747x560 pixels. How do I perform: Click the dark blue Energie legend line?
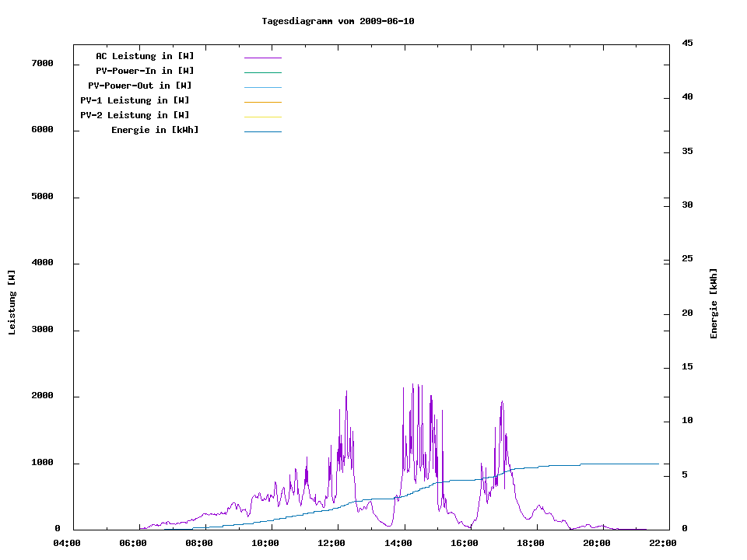262,131
